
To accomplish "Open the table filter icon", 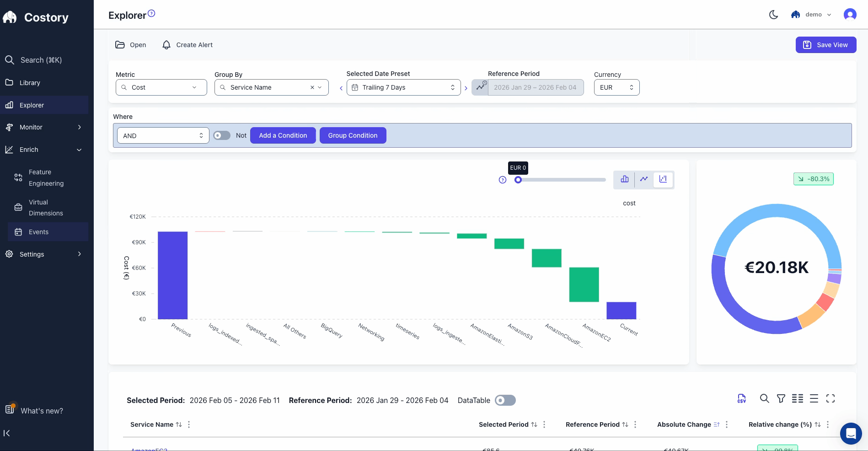I will pos(781,398).
